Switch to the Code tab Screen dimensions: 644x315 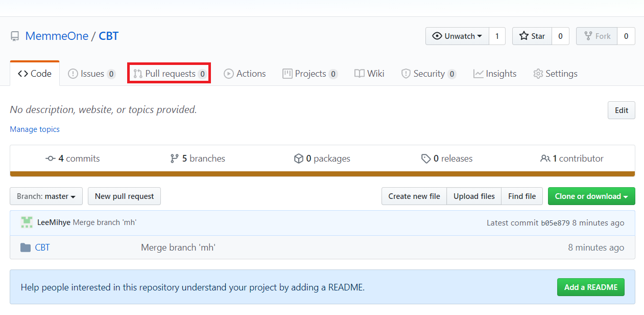click(x=35, y=74)
